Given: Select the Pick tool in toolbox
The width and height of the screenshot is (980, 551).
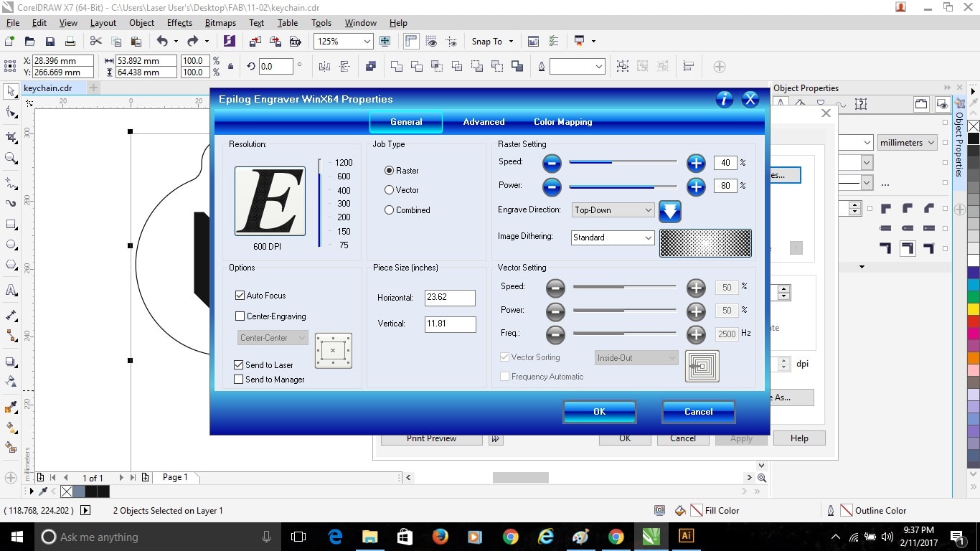Looking at the screenshot, I should (11, 91).
